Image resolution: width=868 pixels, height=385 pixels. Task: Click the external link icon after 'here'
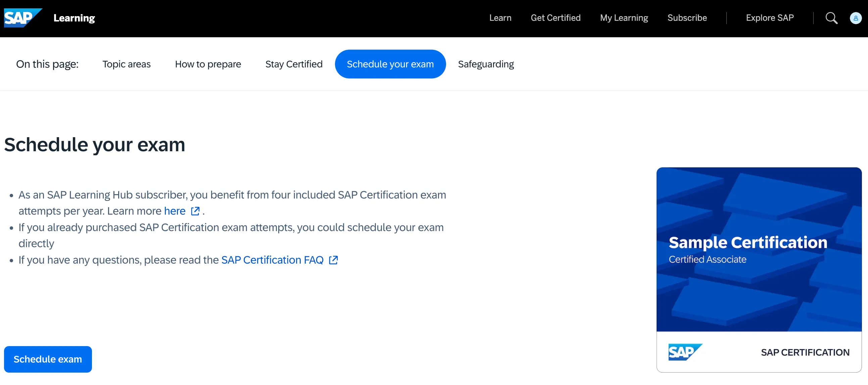coord(195,211)
